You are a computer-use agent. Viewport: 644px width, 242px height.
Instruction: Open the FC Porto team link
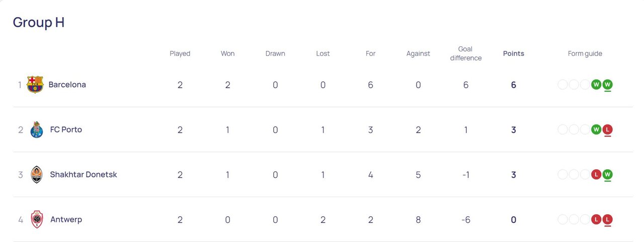coord(66,130)
